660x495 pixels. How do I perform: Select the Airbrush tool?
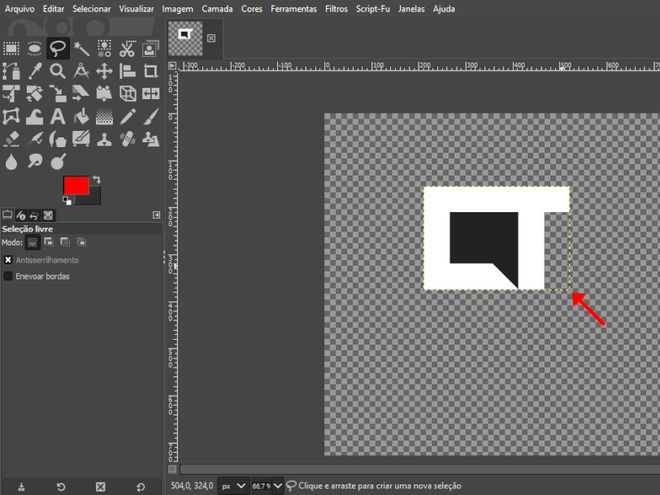click(35, 139)
